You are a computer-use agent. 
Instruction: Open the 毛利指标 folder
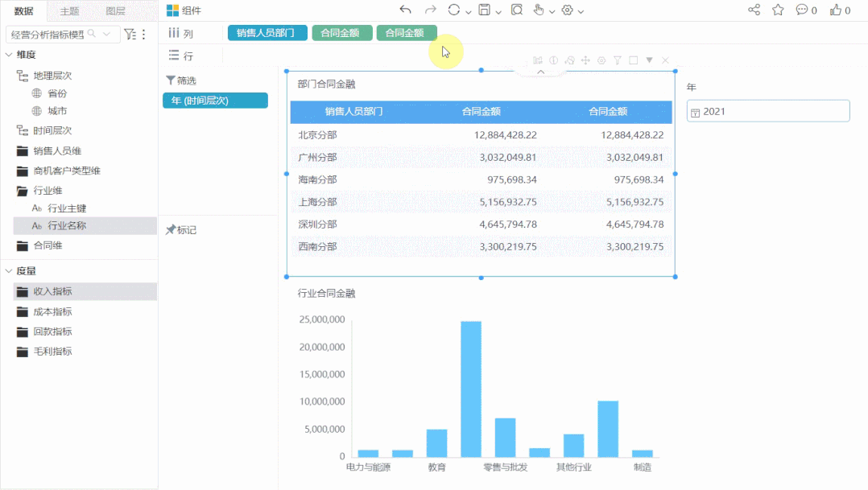click(52, 352)
